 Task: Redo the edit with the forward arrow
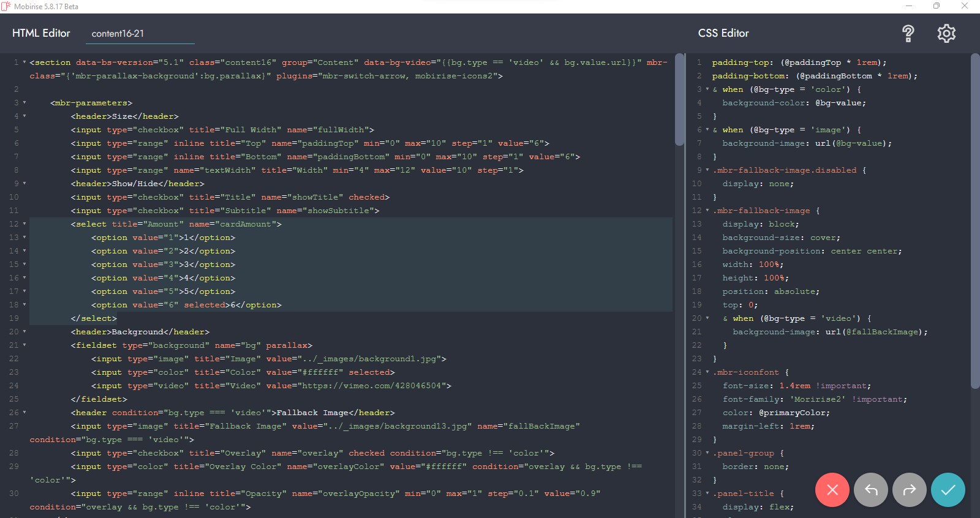(x=909, y=490)
